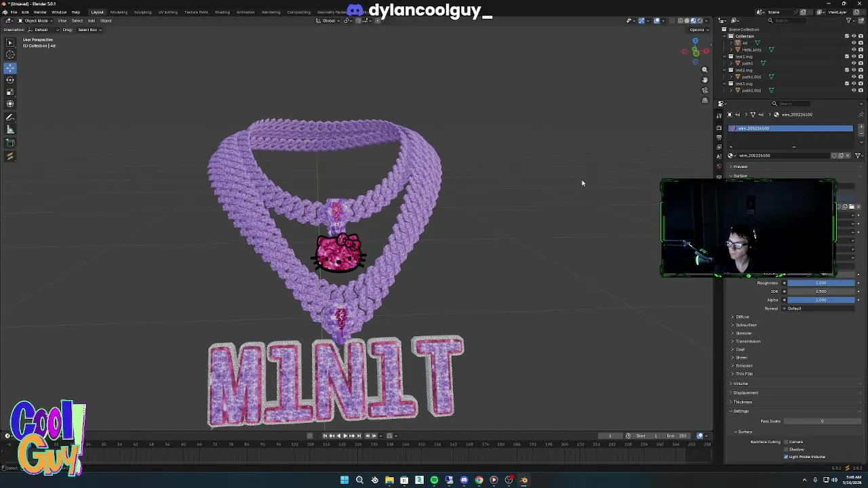Hide the 4d object in the outliner
Image resolution: width=868 pixels, height=488 pixels.
tap(854, 43)
